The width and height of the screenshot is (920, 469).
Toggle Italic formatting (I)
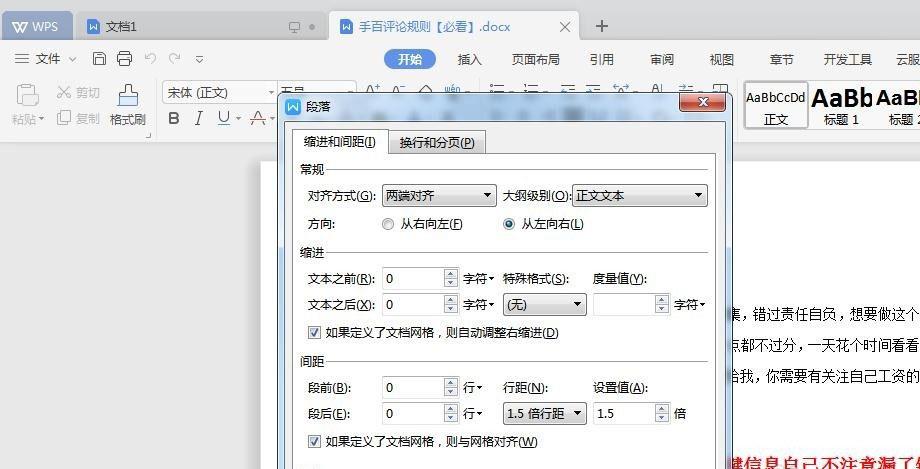pyautogui.click(x=198, y=119)
